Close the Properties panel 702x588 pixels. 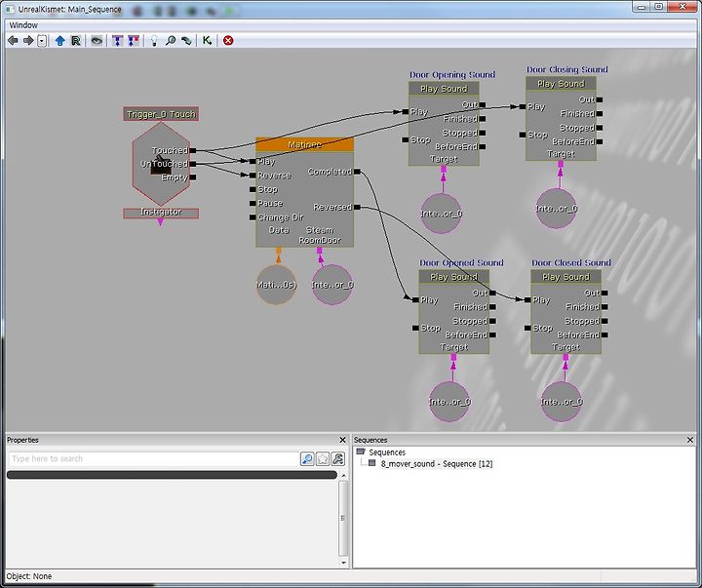pos(342,440)
